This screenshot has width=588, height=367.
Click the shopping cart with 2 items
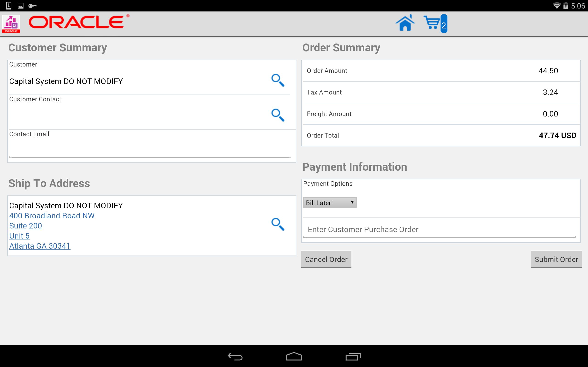point(434,23)
